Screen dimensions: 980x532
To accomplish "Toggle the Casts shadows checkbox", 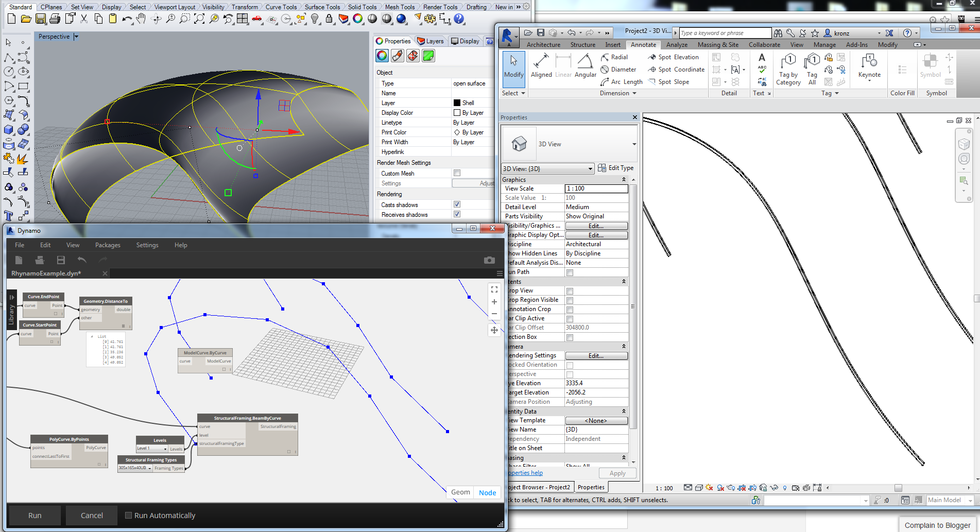I will [x=457, y=205].
